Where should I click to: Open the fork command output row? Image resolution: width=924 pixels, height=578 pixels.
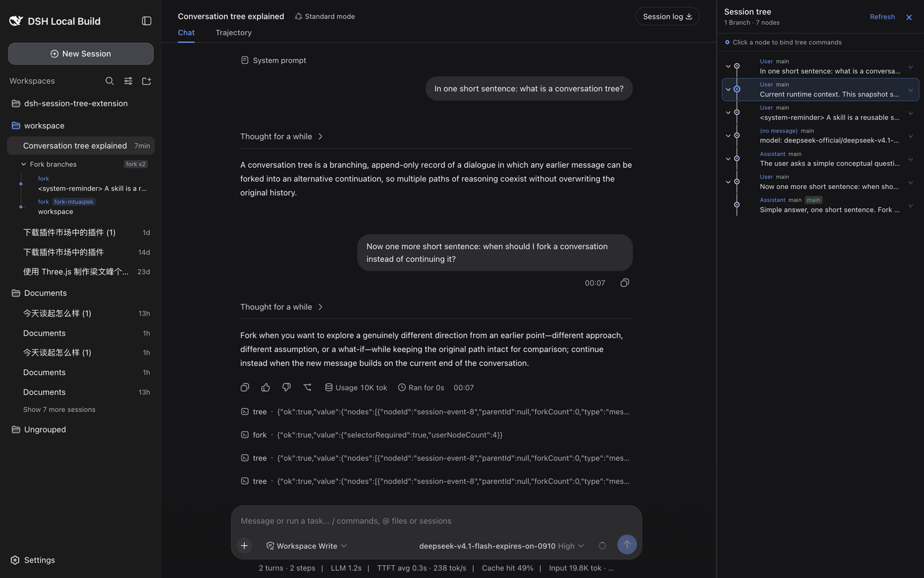[x=435, y=435]
